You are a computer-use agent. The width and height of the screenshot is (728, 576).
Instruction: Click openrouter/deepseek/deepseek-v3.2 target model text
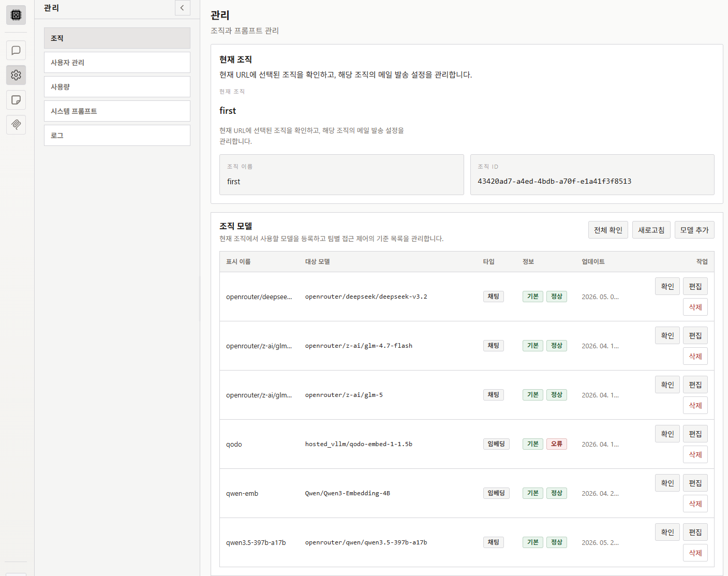point(366,297)
